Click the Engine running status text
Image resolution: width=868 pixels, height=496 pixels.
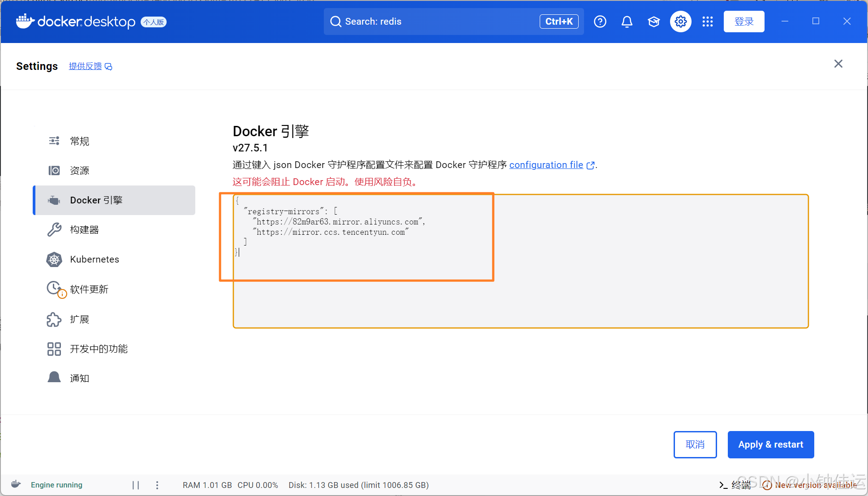pyautogui.click(x=56, y=485)
